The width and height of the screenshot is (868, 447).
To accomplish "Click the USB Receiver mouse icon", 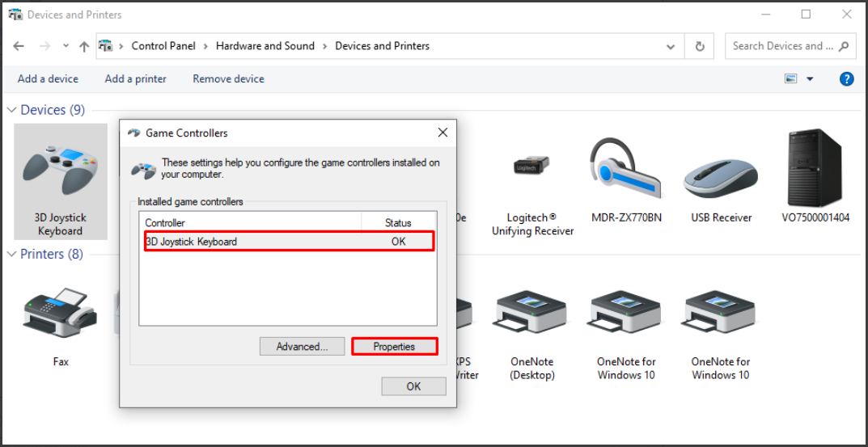I will point(721,174).
